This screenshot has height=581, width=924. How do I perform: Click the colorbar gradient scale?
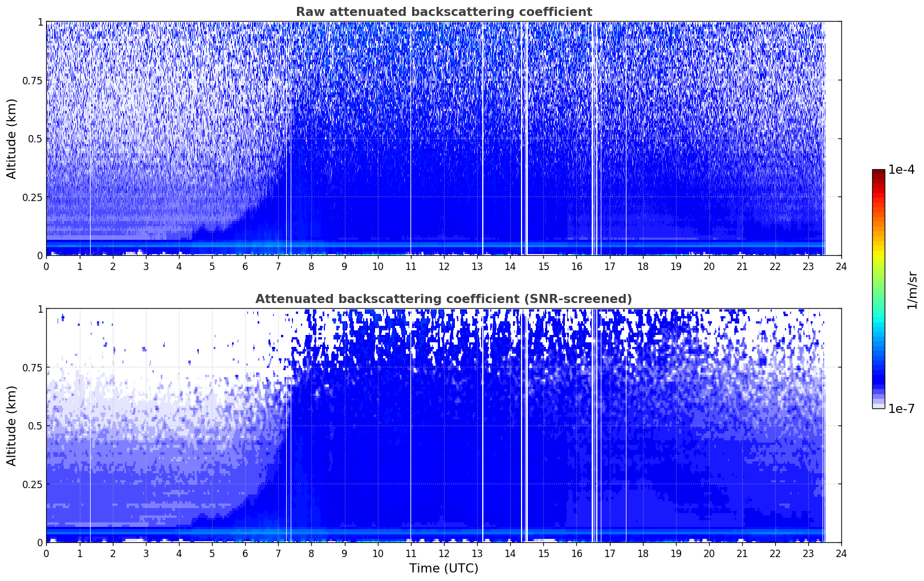(878, 289)
